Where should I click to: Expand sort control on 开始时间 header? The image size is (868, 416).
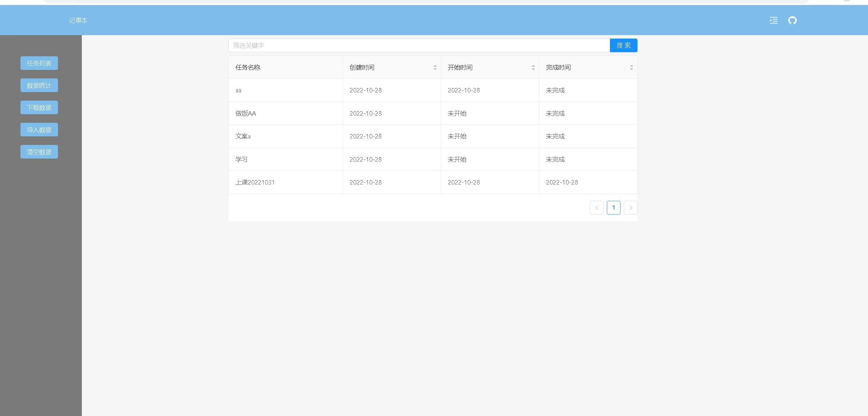click(x=533, y=67)
